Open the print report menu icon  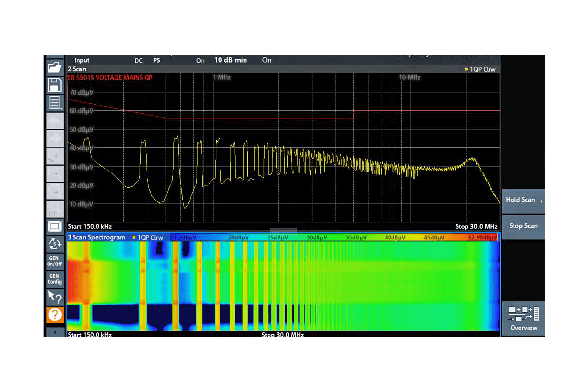(x=54, y=103)
